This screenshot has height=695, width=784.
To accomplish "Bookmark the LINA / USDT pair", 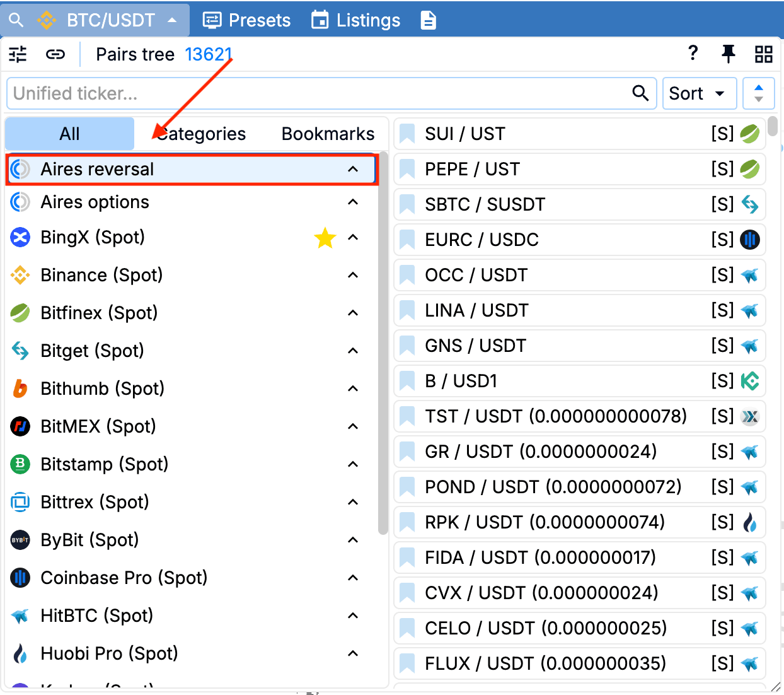I will click(407, 310).
